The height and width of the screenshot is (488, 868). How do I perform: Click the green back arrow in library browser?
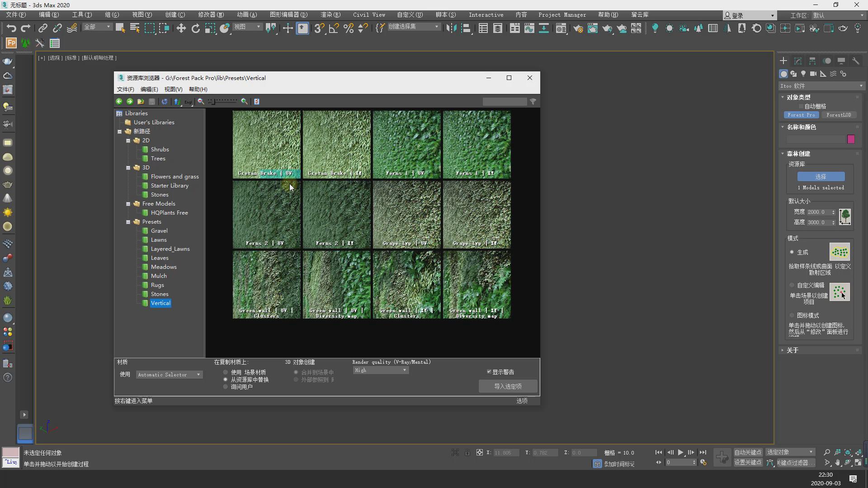(119, 102)
